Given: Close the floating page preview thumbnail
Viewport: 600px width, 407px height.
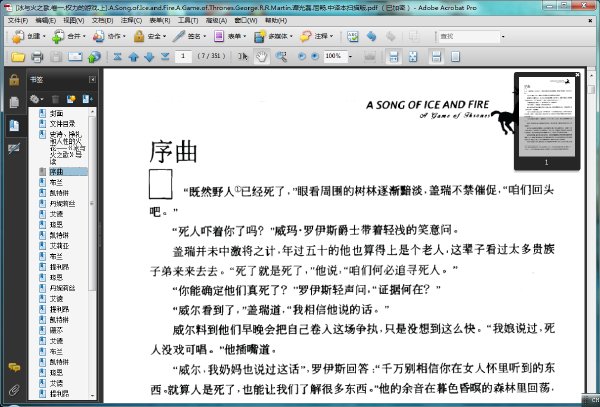Looking at the screenshot, I should coord(577,75).
